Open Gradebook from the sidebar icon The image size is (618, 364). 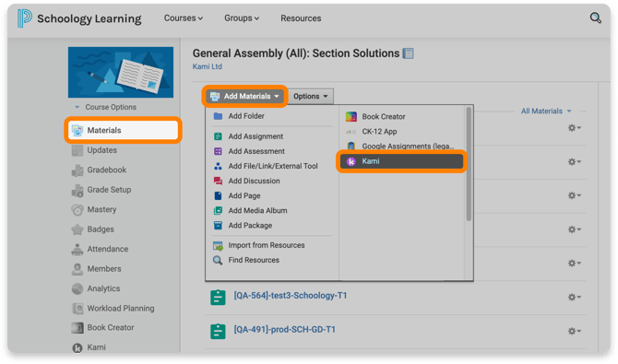click(x=77, y=170)
